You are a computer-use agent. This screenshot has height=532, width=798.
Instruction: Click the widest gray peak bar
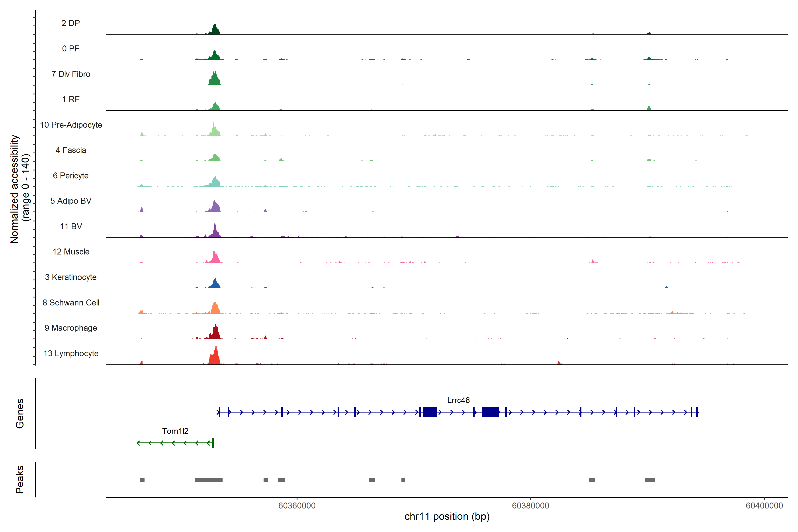pyautogui.click(x=208, y=479)
